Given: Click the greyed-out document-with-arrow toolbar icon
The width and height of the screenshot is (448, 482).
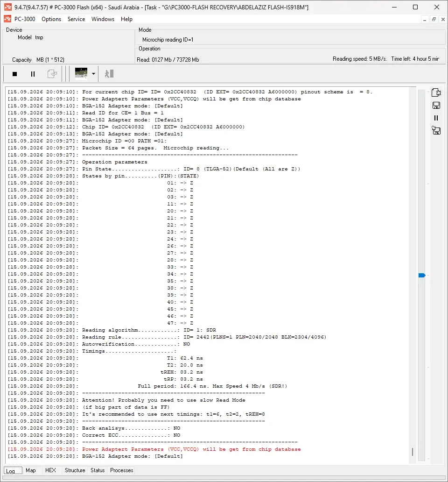Looking at the screenshot, I should [52, 74].
